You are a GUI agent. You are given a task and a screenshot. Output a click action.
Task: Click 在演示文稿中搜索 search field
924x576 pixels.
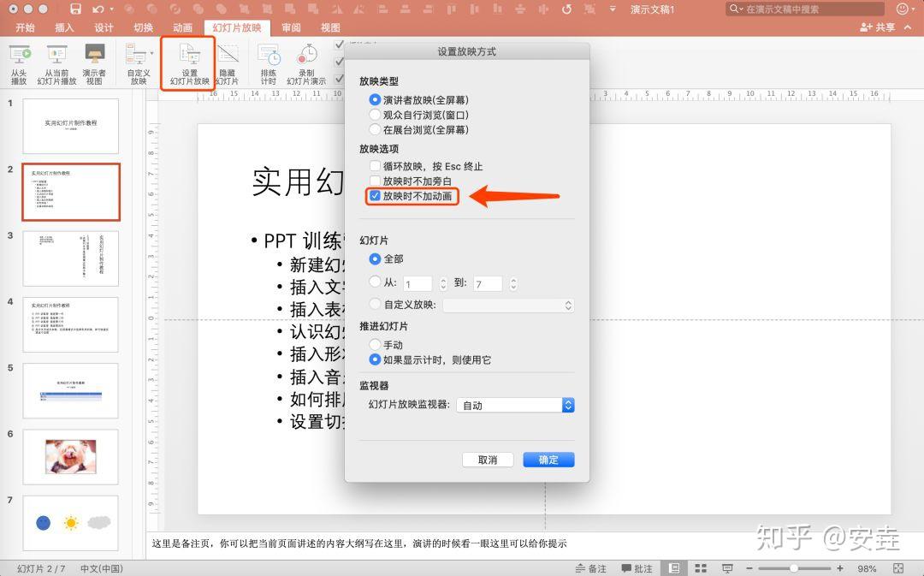(x=804, y=9)
